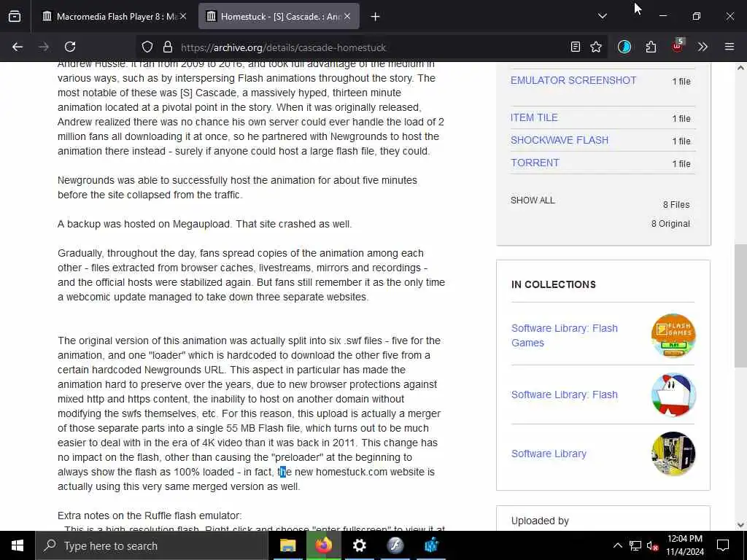Download the SHOCKWAVE FLASH file

click(560, 140)
